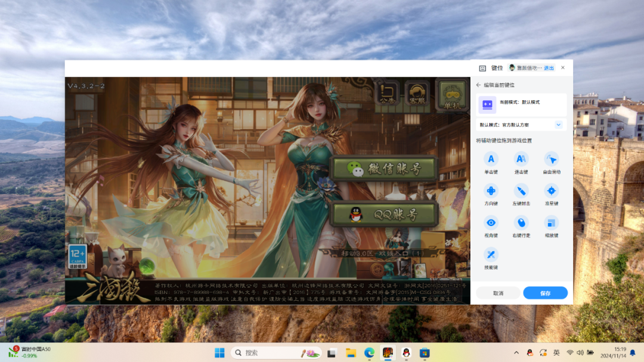Select the 连击键 rapid-click key icon
This screenshot has height=362, width=644.
click(x=521, y=159)
